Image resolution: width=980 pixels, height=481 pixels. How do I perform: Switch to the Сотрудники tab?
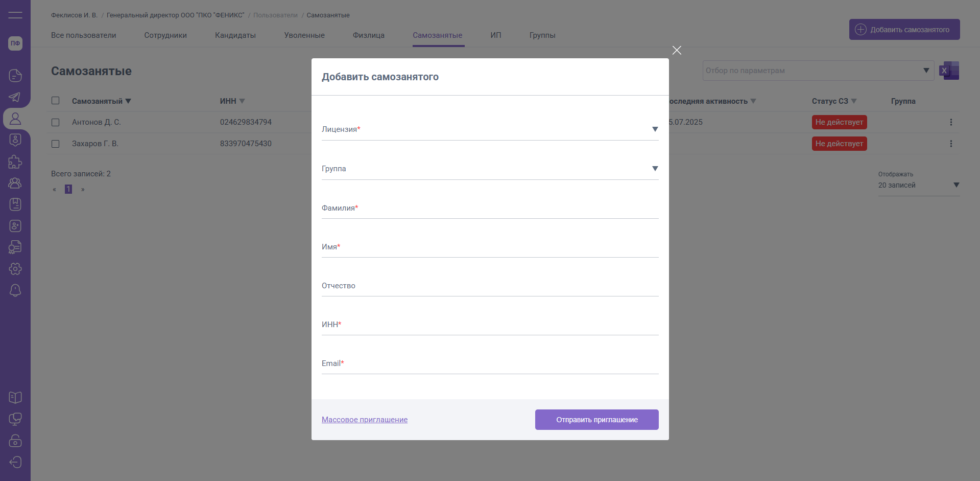pos(165,35)
